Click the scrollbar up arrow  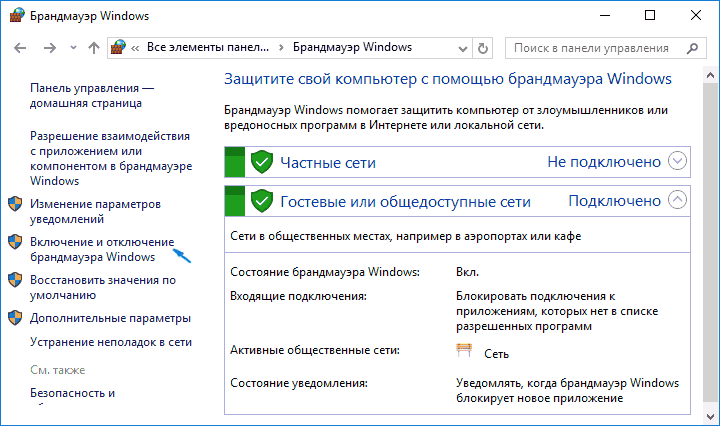coord(710,75)
